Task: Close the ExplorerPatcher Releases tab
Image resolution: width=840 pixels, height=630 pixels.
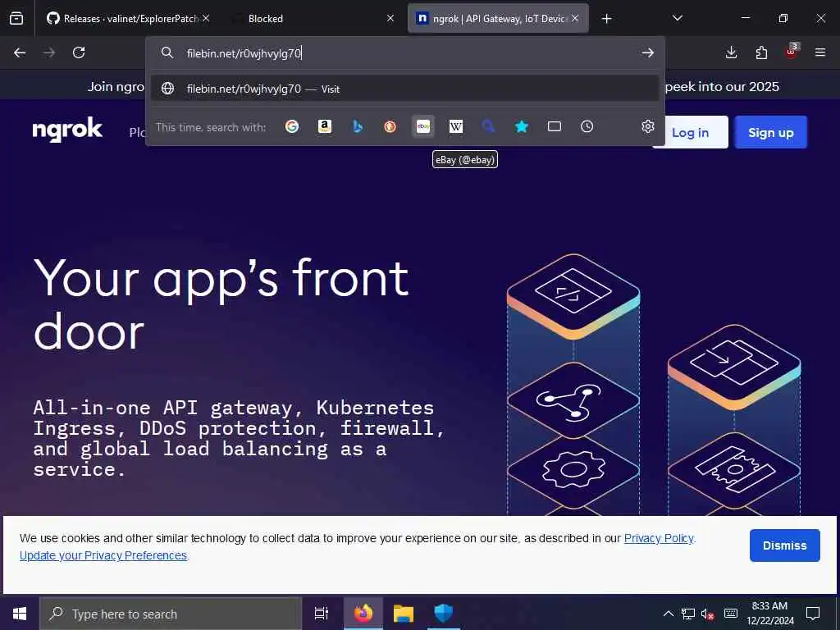Action: (x=206, y=18)
